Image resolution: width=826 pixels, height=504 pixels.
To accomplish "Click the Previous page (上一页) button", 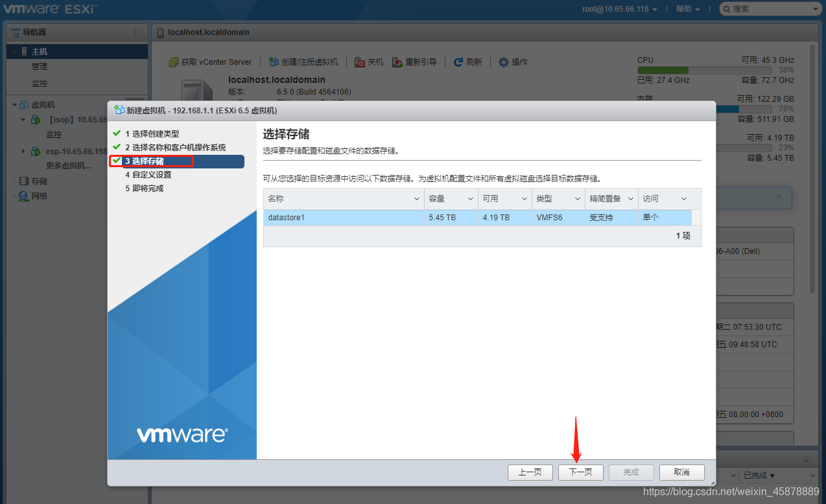I will point(530,472).
